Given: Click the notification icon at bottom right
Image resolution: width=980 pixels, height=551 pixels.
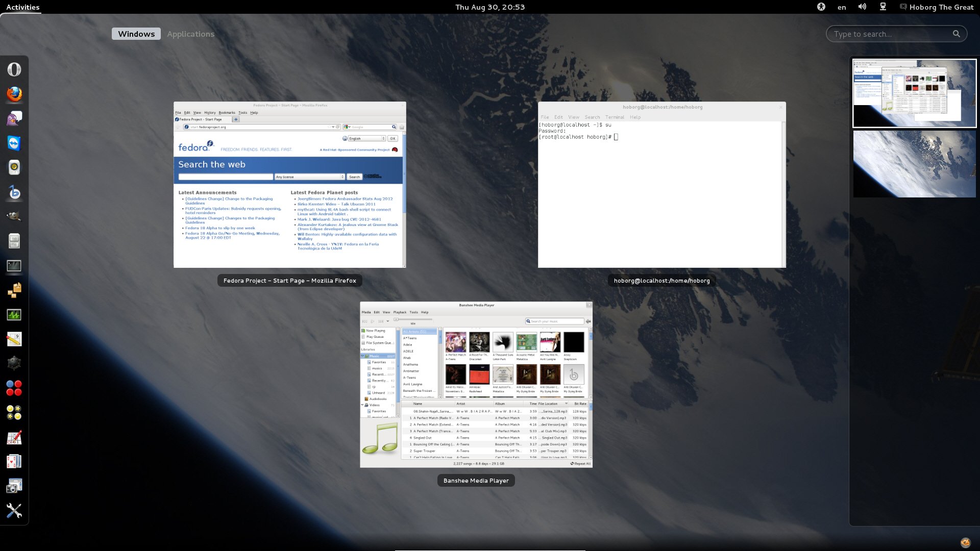Looking at the screenshot, I should coord(965,542).
